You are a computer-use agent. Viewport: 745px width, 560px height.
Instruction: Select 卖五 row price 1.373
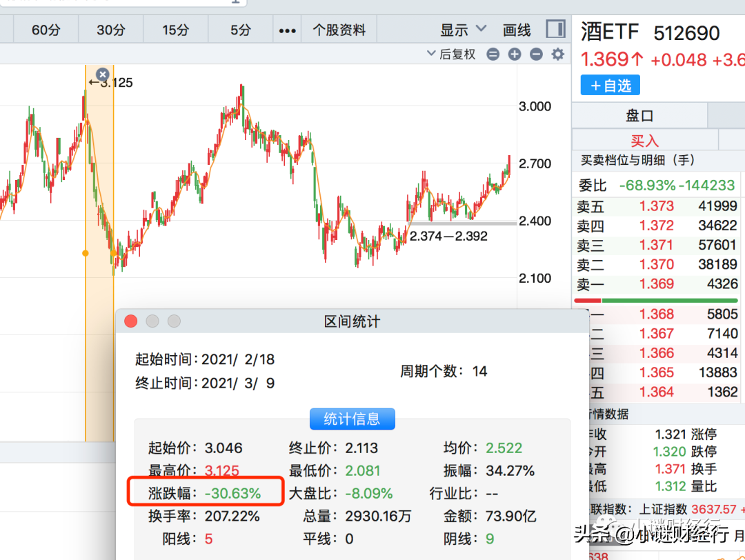pos(657,206)
